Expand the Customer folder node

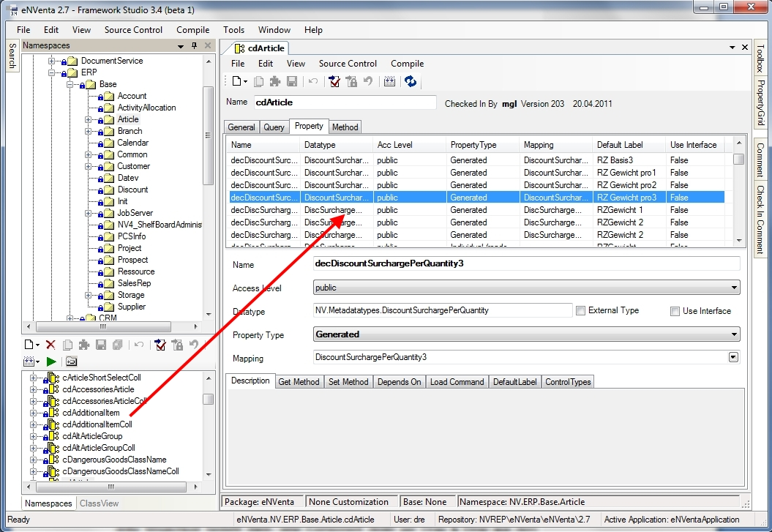(x=88, y=166)
